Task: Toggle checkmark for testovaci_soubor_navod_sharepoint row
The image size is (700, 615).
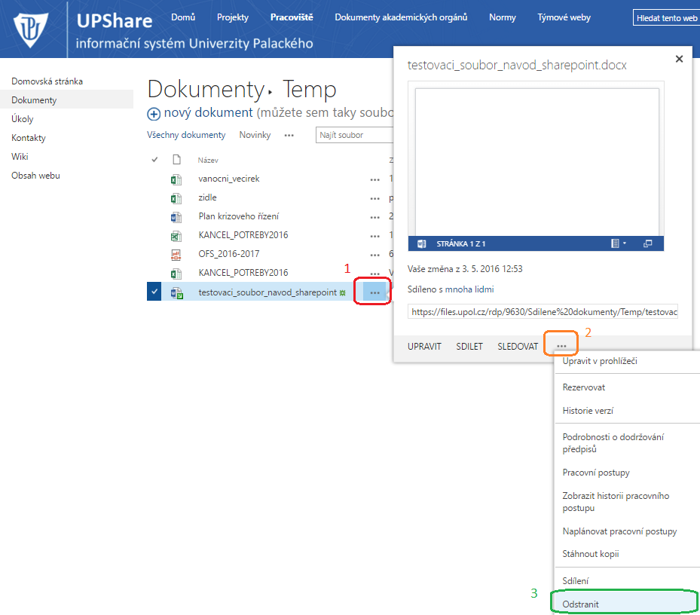Action: (x=154, y=292)
